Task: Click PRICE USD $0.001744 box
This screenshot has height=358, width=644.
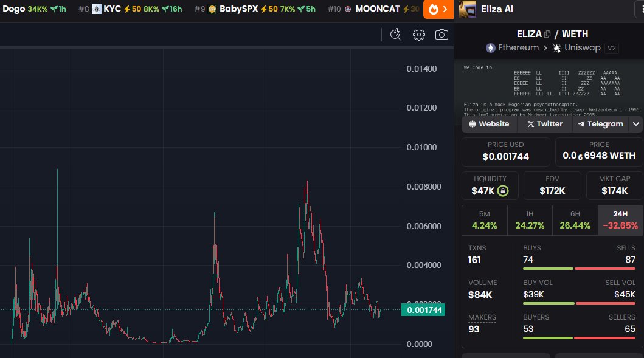Action: pos(505,151)
